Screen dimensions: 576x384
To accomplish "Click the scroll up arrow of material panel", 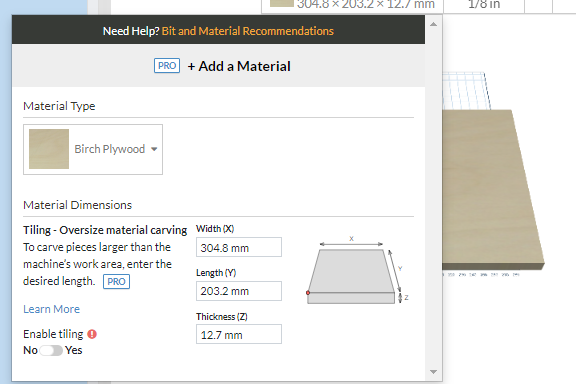I will point(433,24).
